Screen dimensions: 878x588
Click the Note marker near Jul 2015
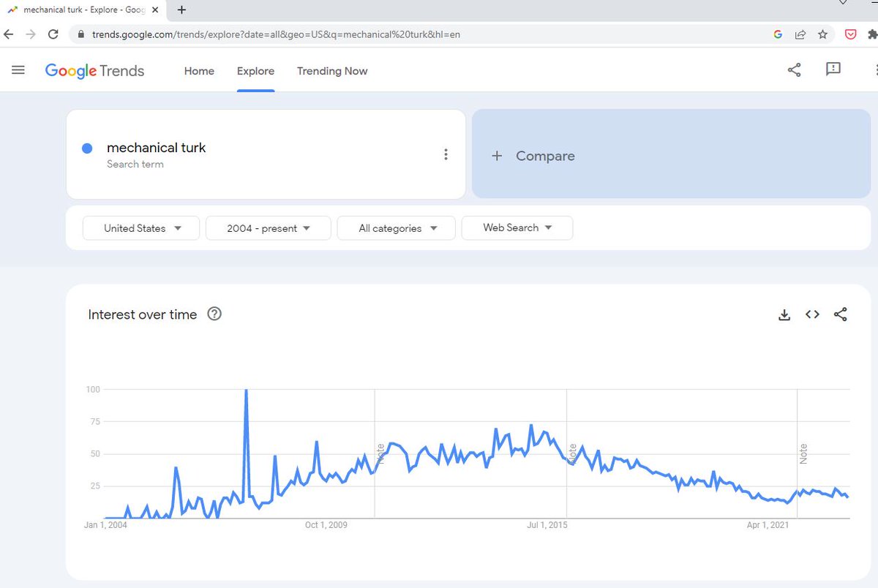[x=573, y=454]
